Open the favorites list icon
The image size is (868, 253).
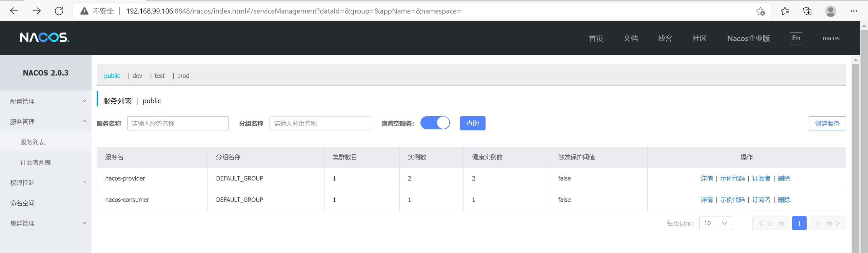[x=785, y=11]
